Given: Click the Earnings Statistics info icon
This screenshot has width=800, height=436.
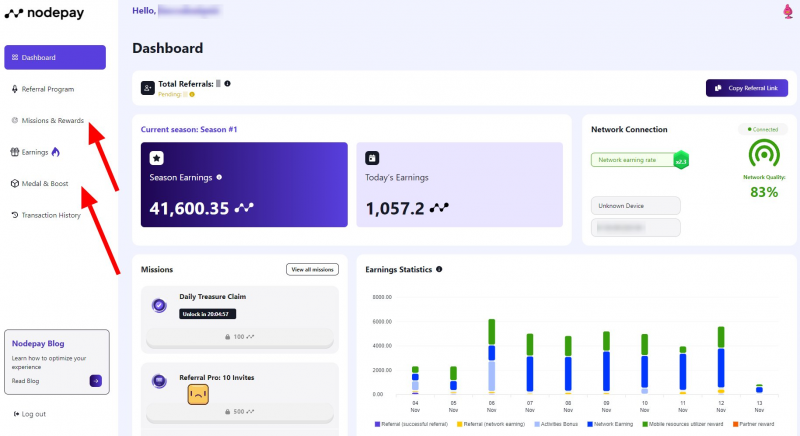Looking at the screenshot, I should coord(439,269).
